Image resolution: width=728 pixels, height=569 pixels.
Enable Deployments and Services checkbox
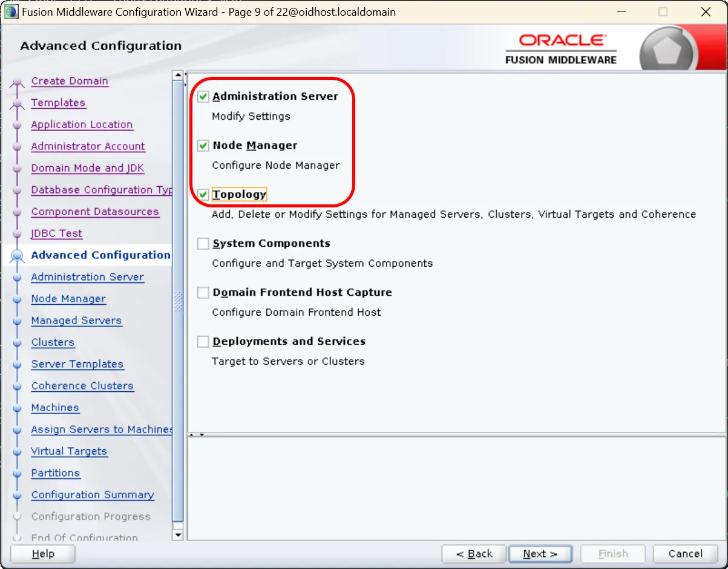[203, 342]
